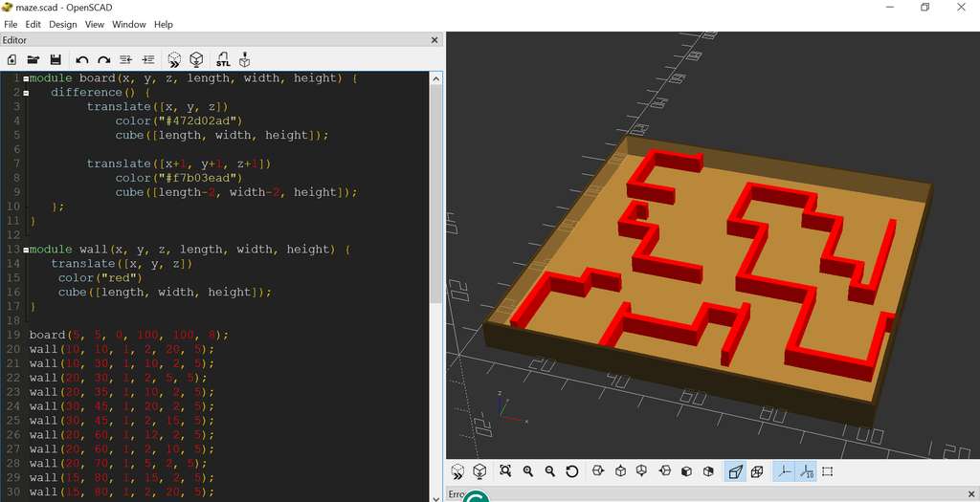
Task: Click the editor vertical scrollbar thumb
Action: (435, 193)
